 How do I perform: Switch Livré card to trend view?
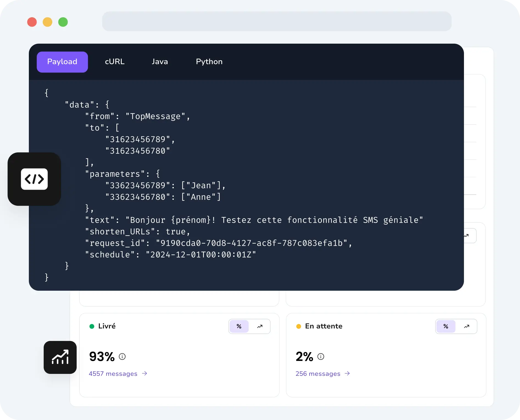260,326
